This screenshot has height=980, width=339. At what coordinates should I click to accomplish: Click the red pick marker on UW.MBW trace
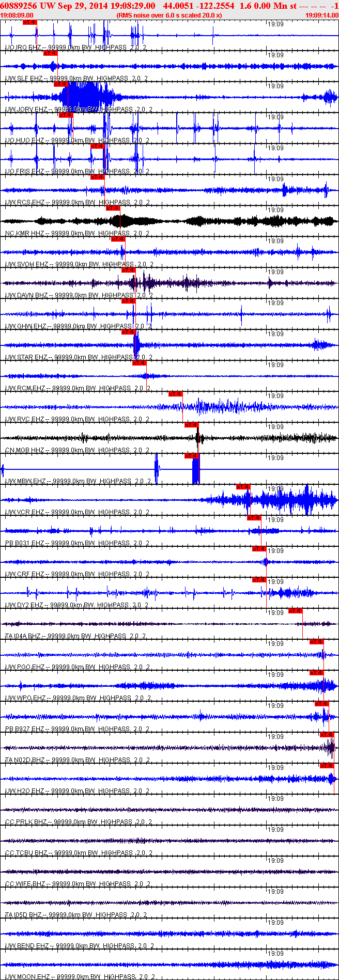pos(192,456)
